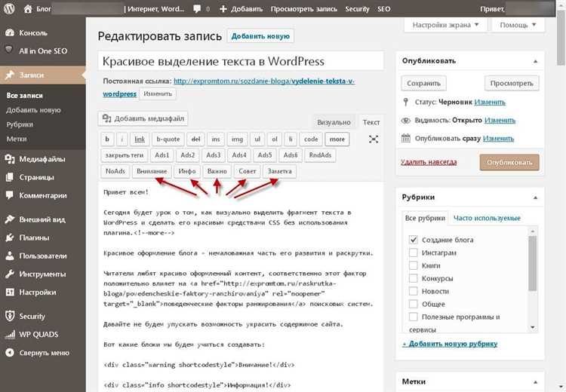Expand the Настройки экрана dropdown
This screenshot has height=392, width=566.
coord(445,25)
